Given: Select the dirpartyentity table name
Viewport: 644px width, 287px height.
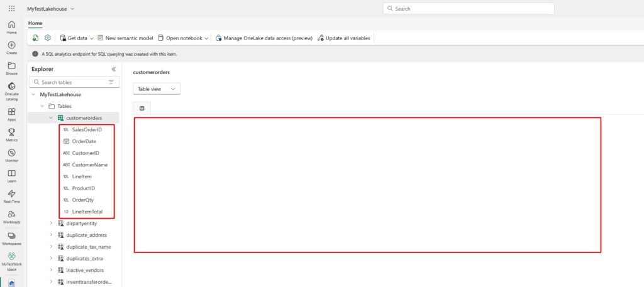Looking at the screenshot, I should tap(81, 224).
